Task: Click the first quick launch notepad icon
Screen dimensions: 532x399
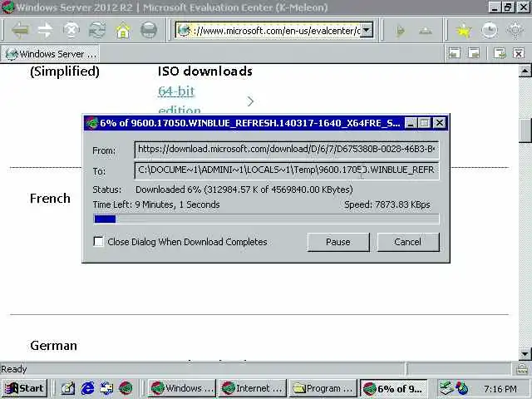Action: click(x=68, y=388)
